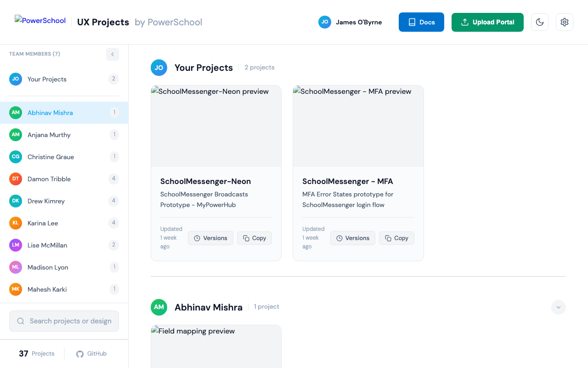Select Your Projects in the sidebar
Image resolution: width=588 pixels, height=368 pixels.
pos(47,79)
